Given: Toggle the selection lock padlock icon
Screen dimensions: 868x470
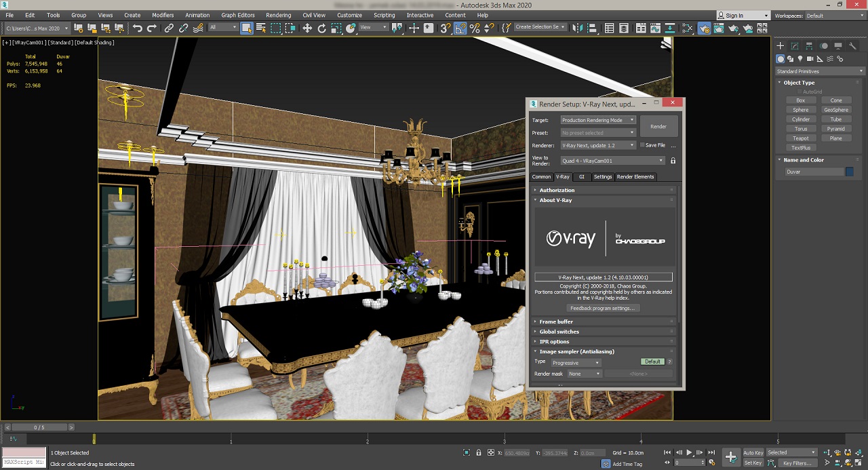Looking at the screenshot, I should coord(479,452).
